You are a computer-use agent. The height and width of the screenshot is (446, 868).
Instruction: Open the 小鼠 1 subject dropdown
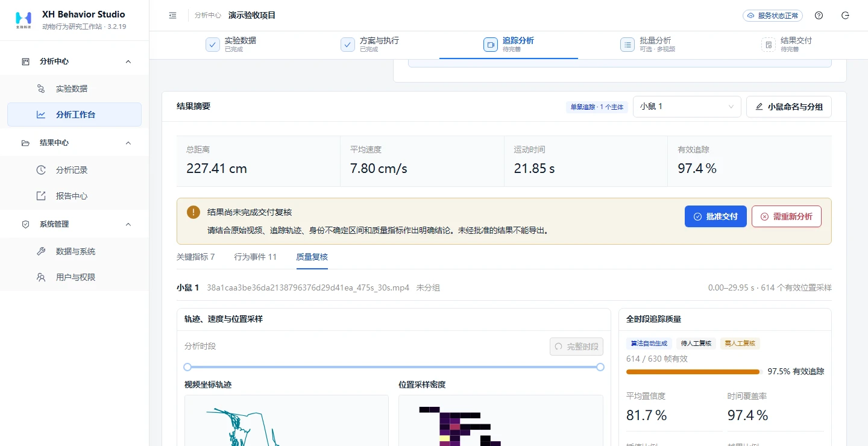pyautogui.click(x=687, y=107)
